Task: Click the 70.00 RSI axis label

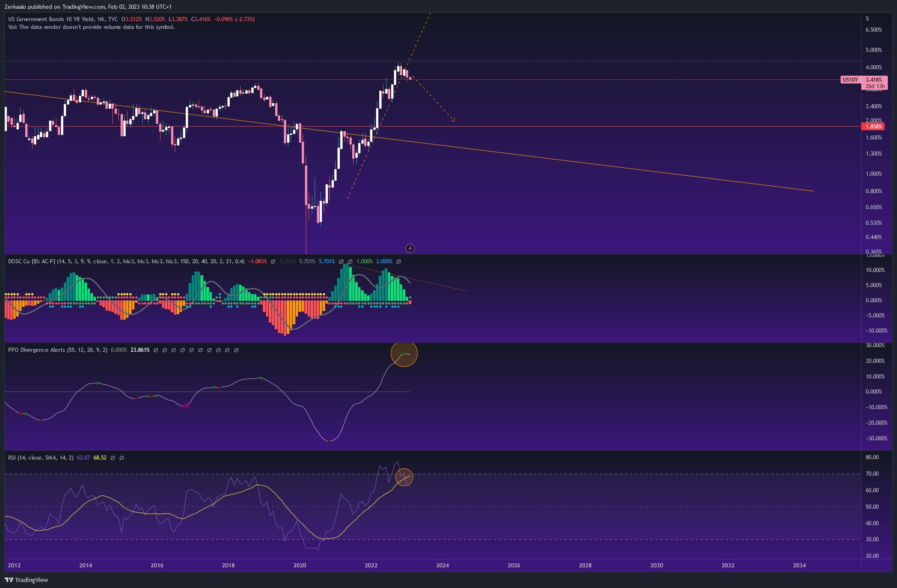Action: pos(872,474)
